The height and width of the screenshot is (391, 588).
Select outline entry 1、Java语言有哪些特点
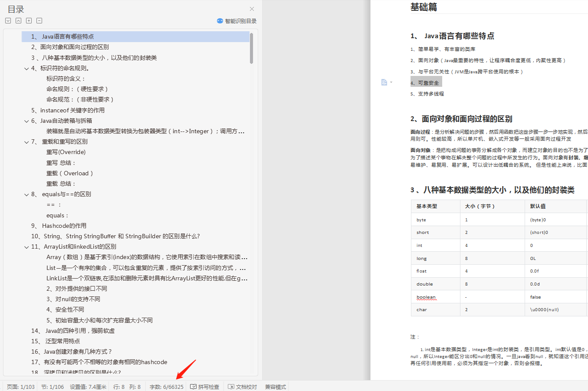pos(135,36)
